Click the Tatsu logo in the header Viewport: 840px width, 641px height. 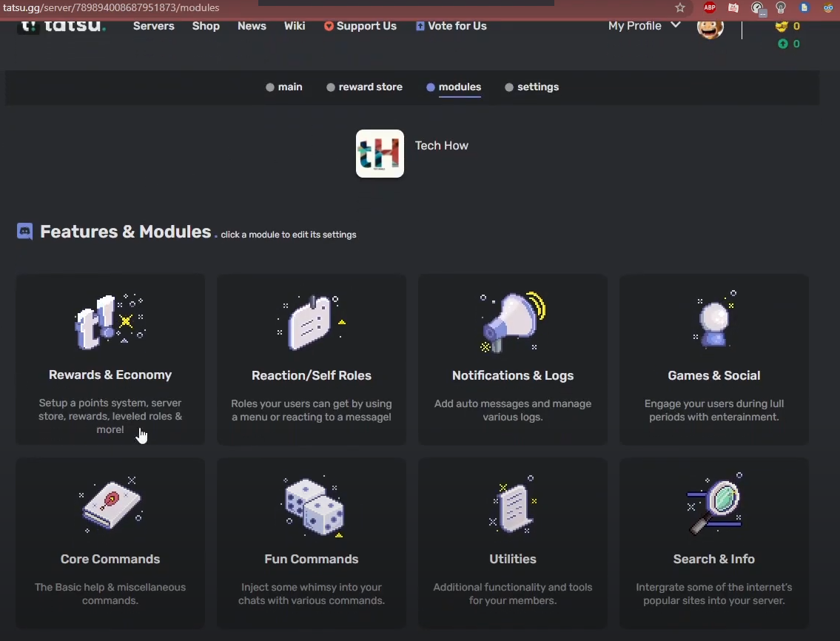coord(61,26)
